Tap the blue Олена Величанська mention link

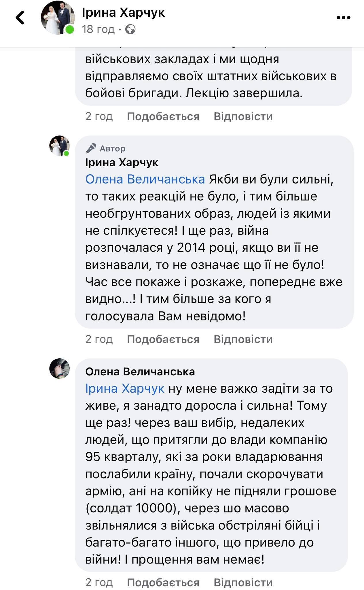coord(145,179)
